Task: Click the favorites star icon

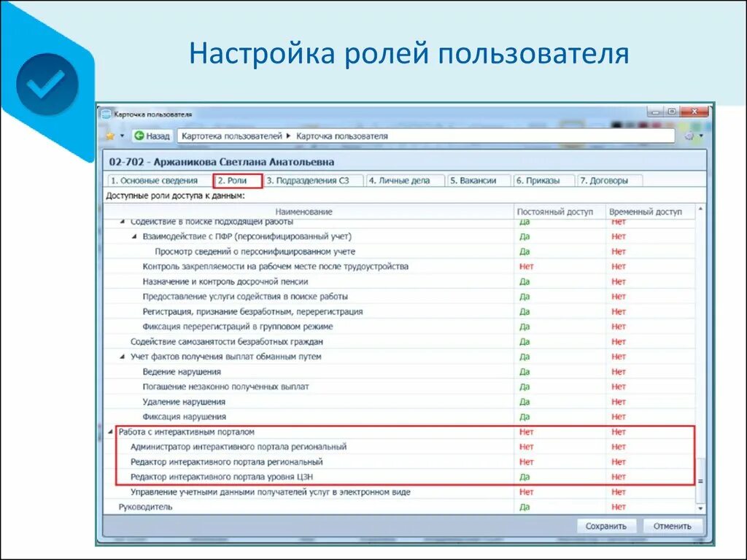Action: tap(111, 136)
